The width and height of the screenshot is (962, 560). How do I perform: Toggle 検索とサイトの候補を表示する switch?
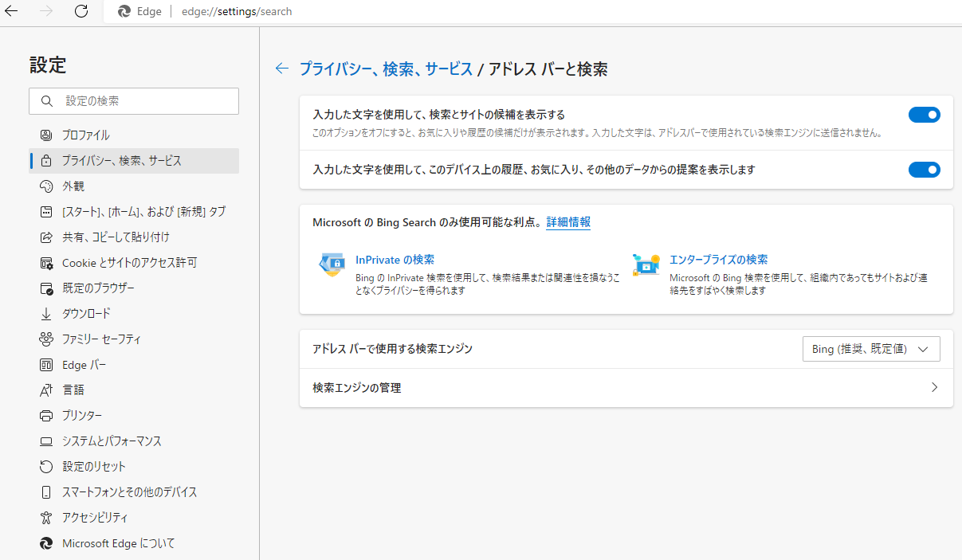click(925, 116)
